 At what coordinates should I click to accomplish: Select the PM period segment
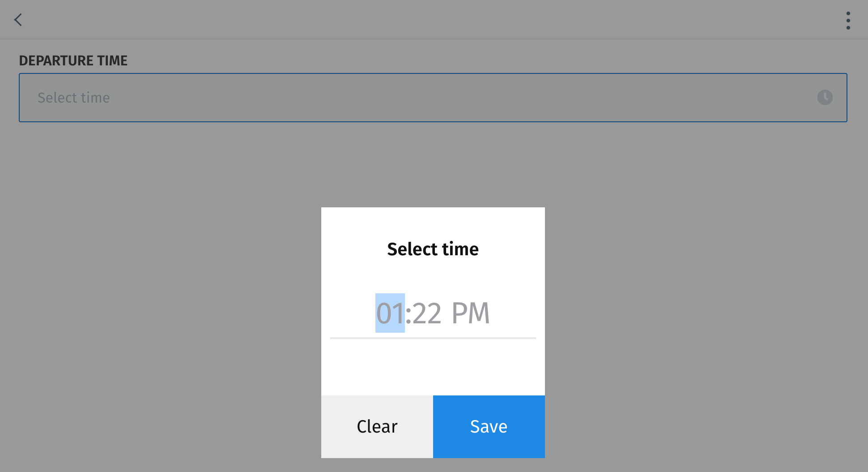[x=470, y=313]
